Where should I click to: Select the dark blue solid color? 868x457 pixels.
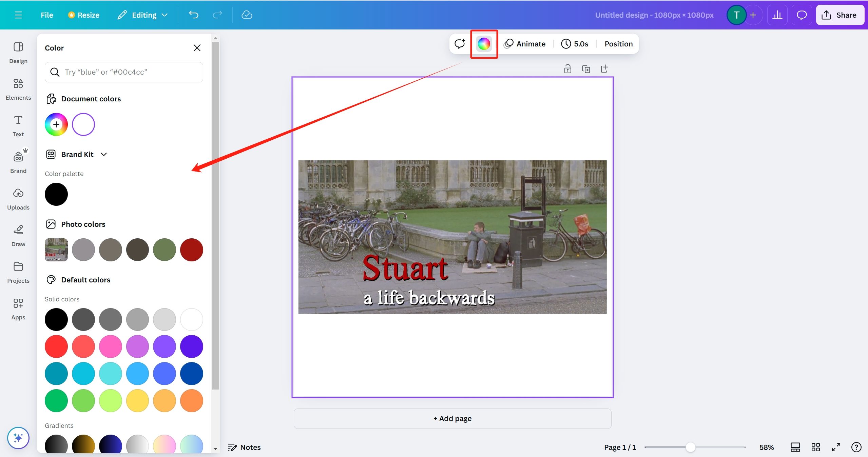(192, 374)
